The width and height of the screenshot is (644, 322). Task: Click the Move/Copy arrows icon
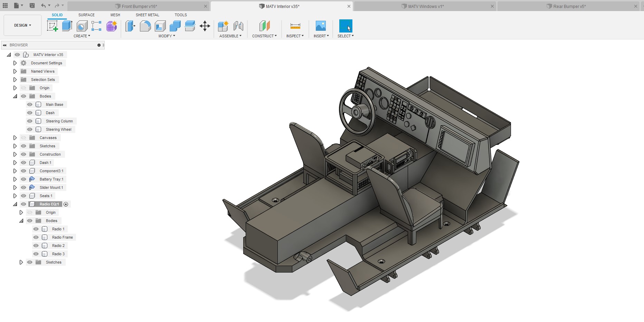tap(205, 26)
